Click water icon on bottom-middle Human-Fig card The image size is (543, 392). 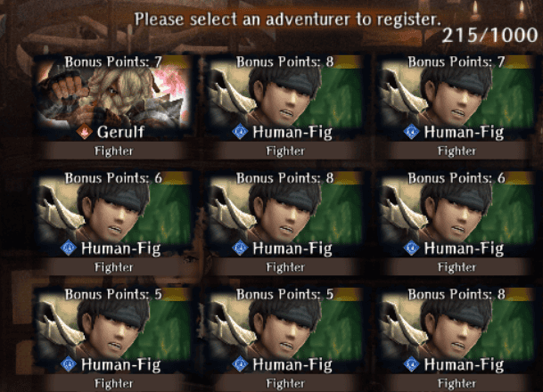click(x=240, y=364)
